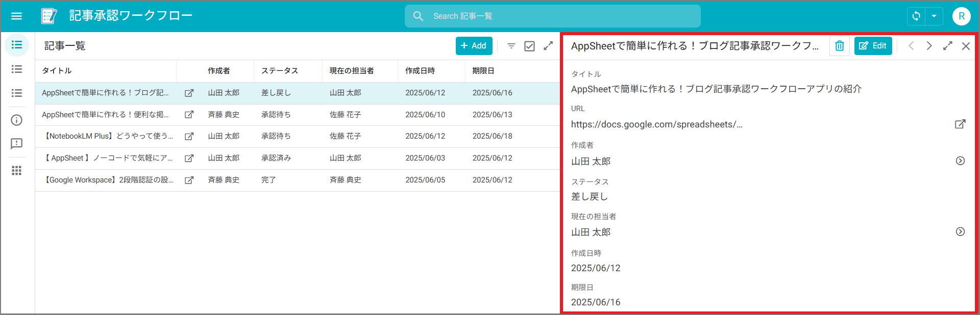Screen dimensions: 980x315
Task: Click status cell '承認済み' in table
Action: 276,158
